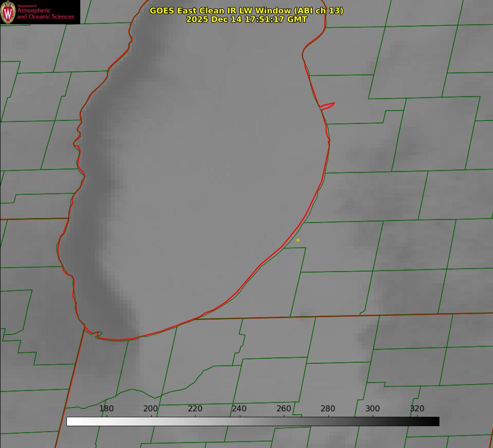The height and width of the screenshot is (448, 493).
Task: Click the 300 label on colorbar
Action: coord(373,409)
